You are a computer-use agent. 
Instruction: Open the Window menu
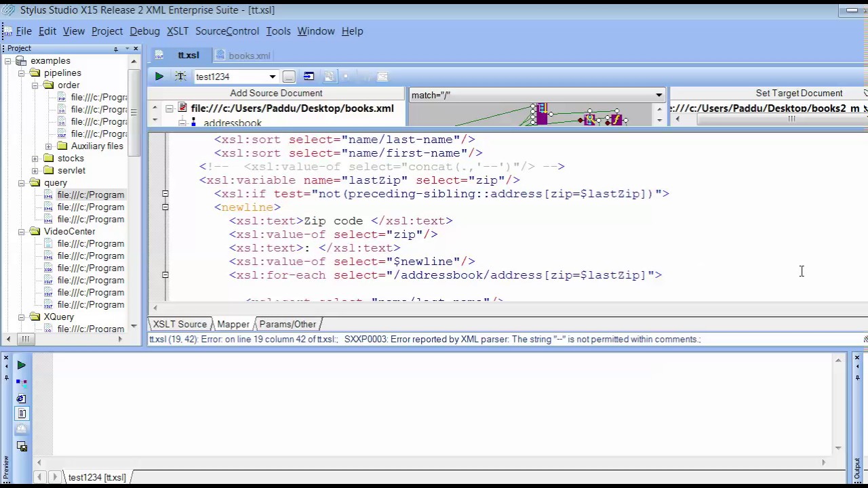pos(316,31)
